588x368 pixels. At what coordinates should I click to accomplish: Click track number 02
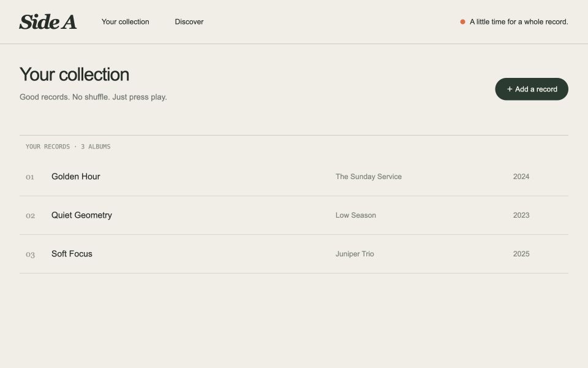(x=30, y=215)
